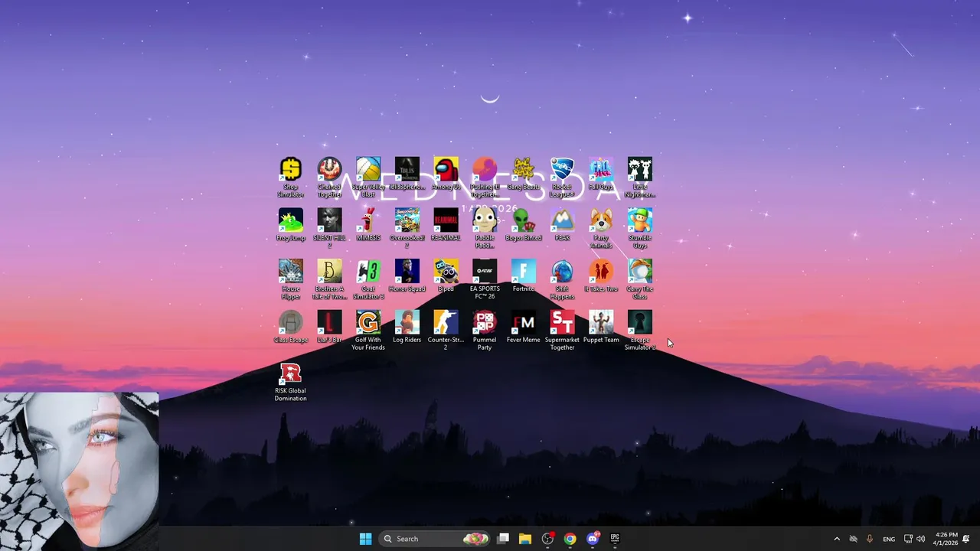The height and width of the screenshot is (551, 980).
Task: Select the Supermarket Together icon
Action: [562, 324]
